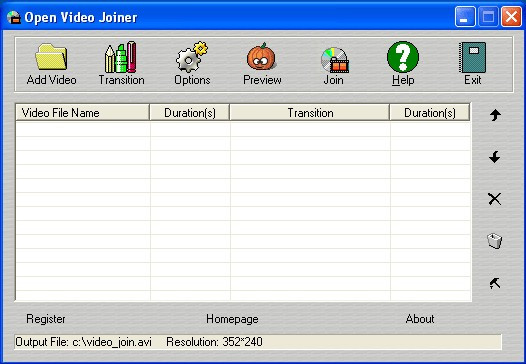This screenshot has width=526, height=364.
Task: Remove selected video with X icon
Action: tap(495, 199)
